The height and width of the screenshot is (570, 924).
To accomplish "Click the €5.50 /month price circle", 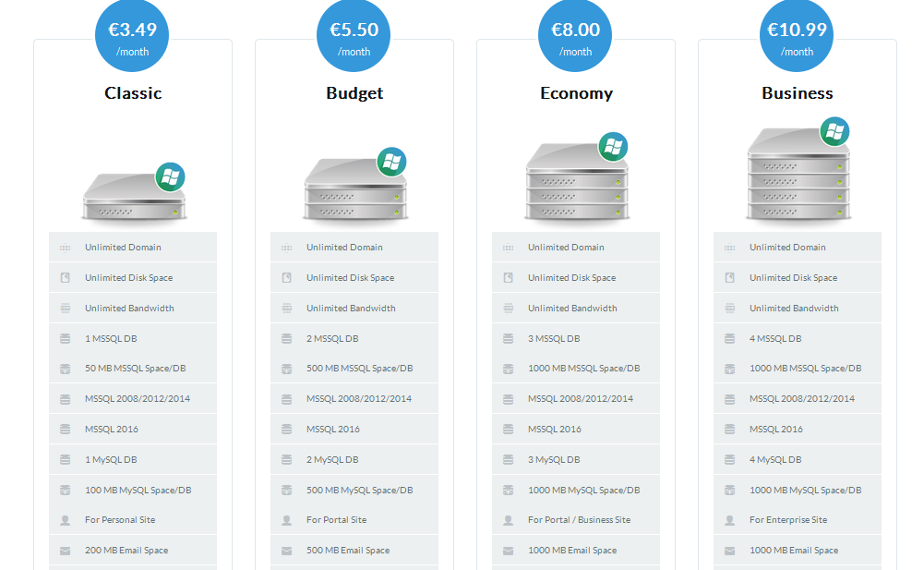I will pos(354,35).
